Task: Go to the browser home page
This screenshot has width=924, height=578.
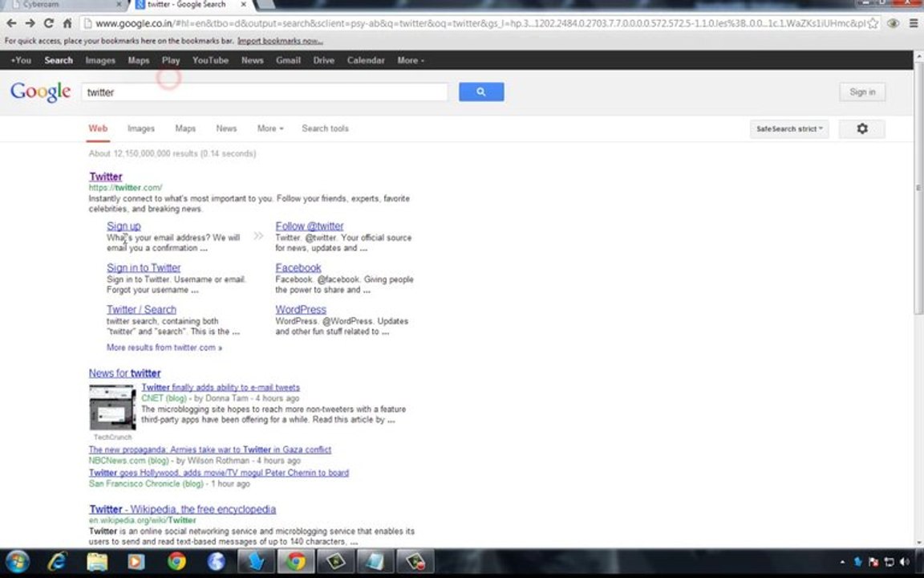Action: [67, 23]
